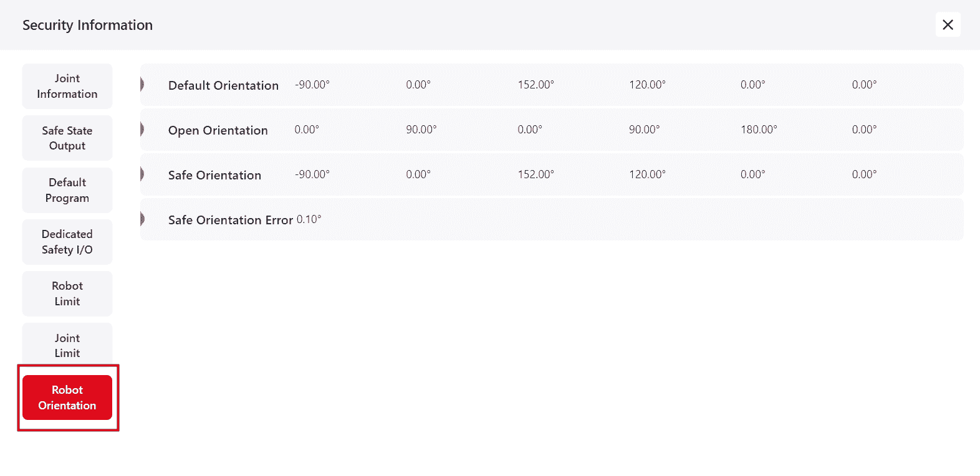The height and width of the screenshot is (476, 980).
Task: Go to the Robot Limit tab
Action: [x=67, y=293]
